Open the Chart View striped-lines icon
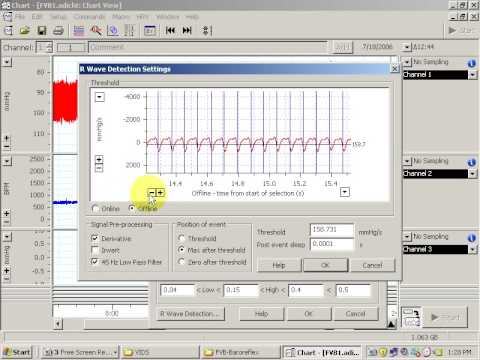This screenshot has height=360, width=480. pyautogui.click(x=79, y=31)
